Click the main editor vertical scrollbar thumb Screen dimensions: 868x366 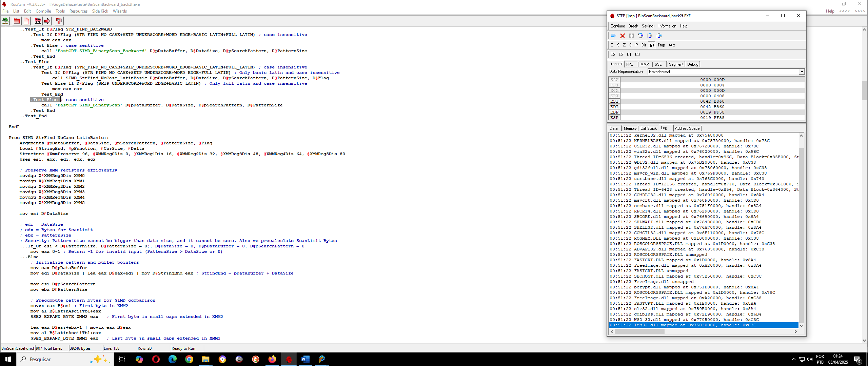click(864, 90)
